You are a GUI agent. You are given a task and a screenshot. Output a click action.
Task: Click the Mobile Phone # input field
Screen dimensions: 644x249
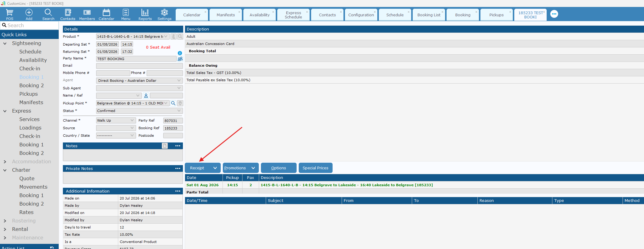coord(113,73)
